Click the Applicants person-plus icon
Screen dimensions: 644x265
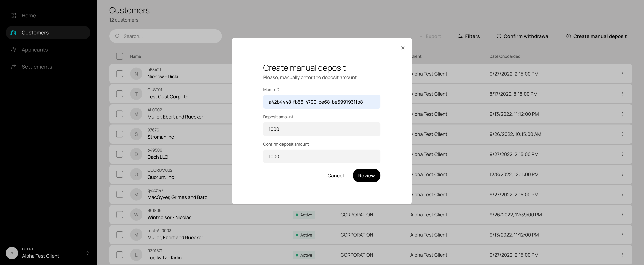tap(13, 50)
